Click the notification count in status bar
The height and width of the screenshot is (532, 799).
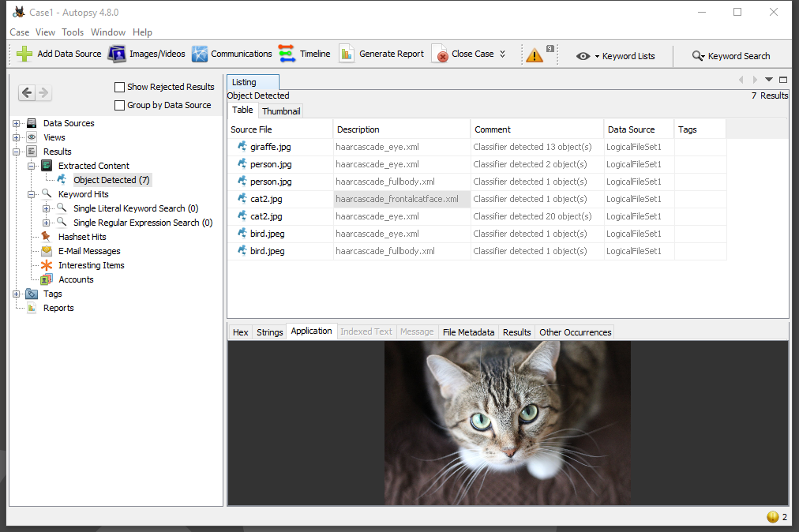[x=784, y=516]
